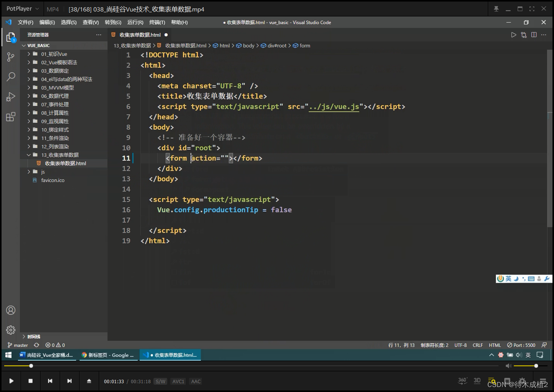Click the PotPlayer mute speaker icon
554x392 pixels.
coord(508,366)
